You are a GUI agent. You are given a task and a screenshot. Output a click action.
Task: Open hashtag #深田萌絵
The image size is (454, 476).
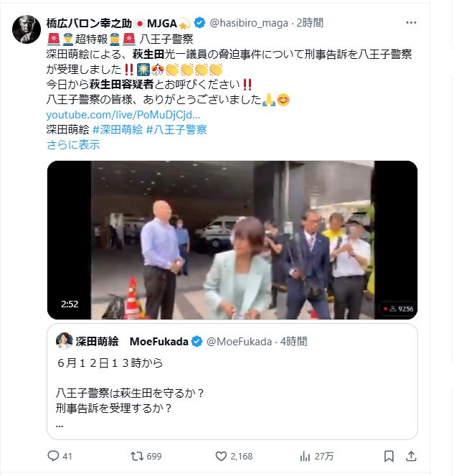pos(118,130)
